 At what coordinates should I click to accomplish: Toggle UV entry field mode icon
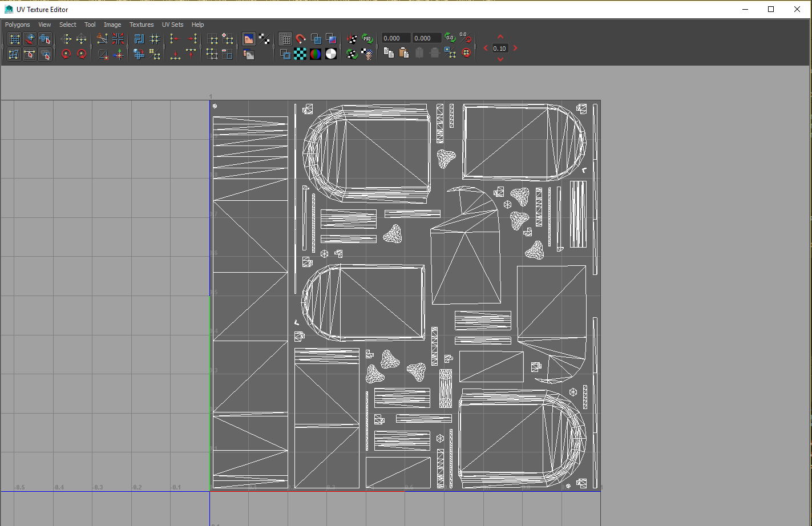coord(466,39)
